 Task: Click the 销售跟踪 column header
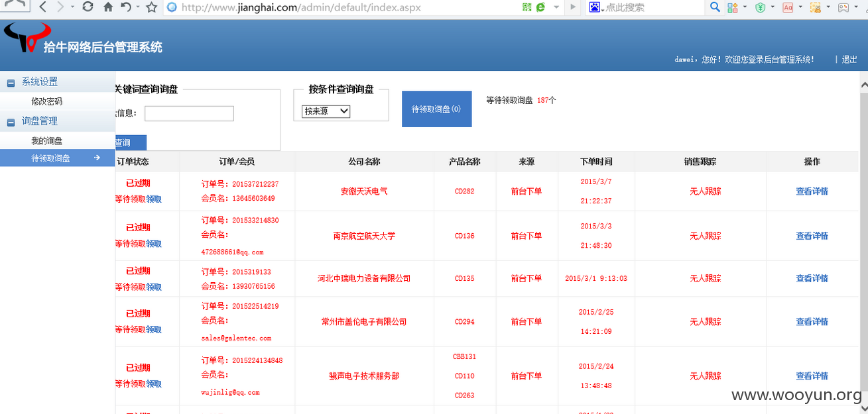(700, 161)
